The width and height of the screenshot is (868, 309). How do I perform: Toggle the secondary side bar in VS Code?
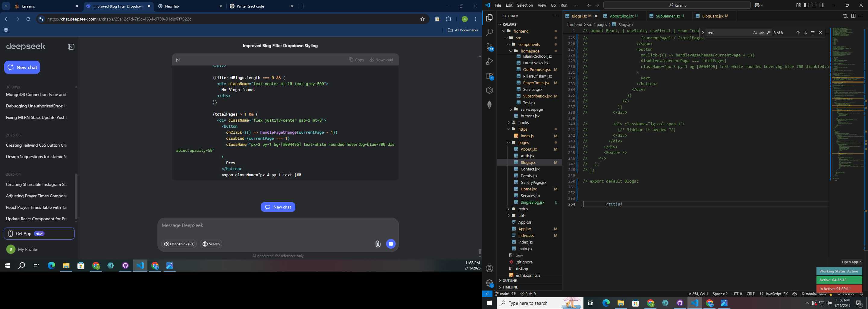822,5
